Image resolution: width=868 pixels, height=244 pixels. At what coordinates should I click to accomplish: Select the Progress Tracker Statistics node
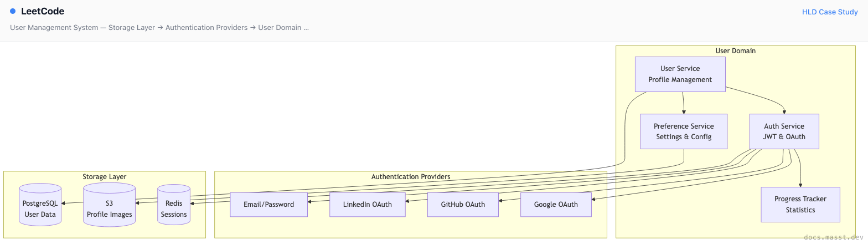tap(800, 205)
